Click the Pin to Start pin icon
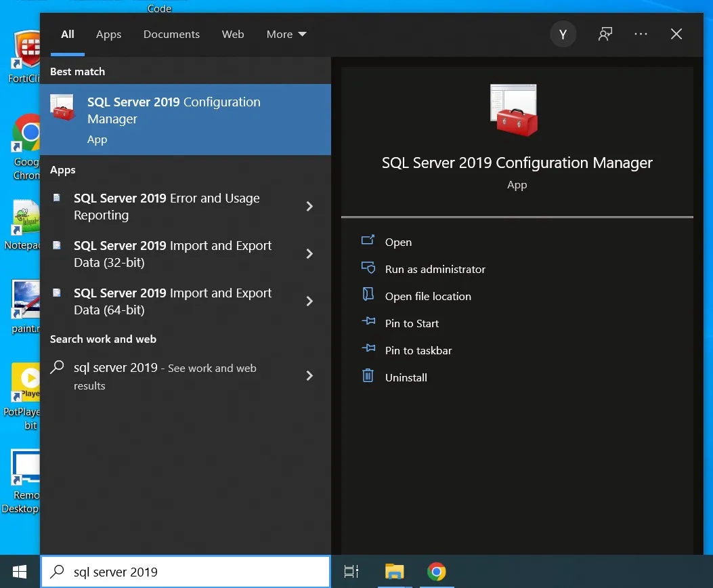Viewport: 713px width, 588px height. [368, 321]
